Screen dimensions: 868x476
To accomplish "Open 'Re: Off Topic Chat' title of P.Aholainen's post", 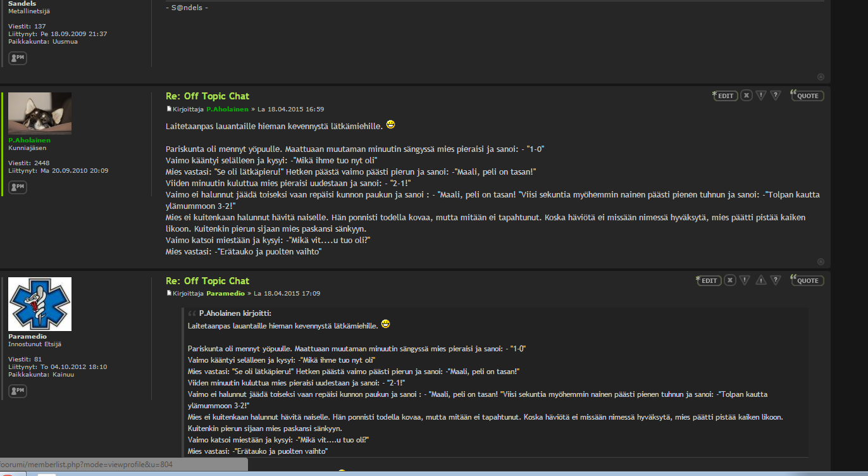I will click(x=208, y=96).
